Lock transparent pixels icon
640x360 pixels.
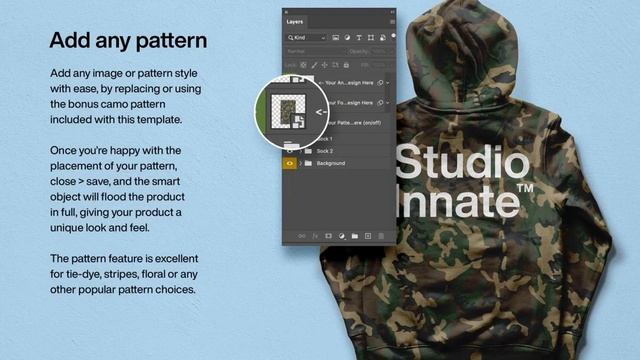pos(303,65)
